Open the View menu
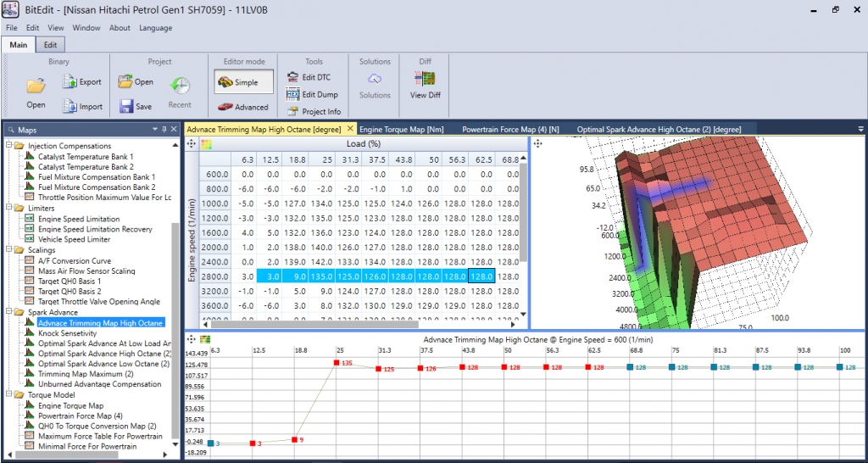Screen dimensions: 868x463 (x=55, y=28)
